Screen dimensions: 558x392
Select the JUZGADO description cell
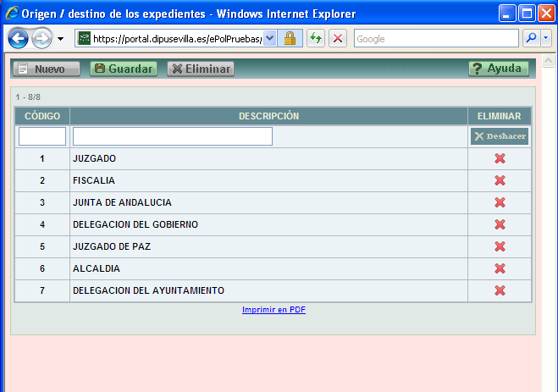point(268,158)
